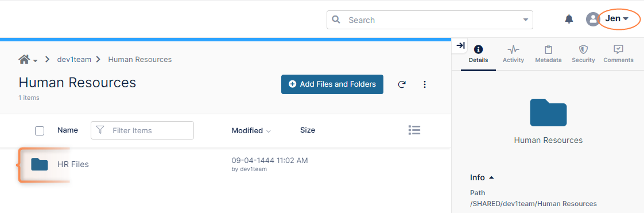Click the notification bell icon

click(569, 19)
